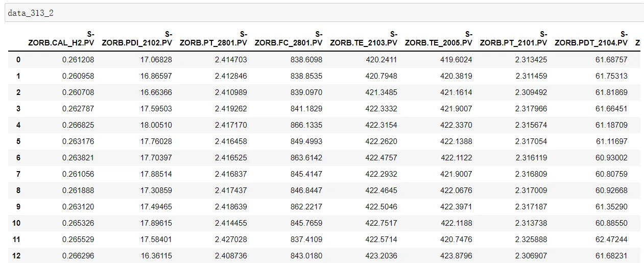644x263 pixels.
Task: Click the cell value 422.3370
Action: (456, 125)
